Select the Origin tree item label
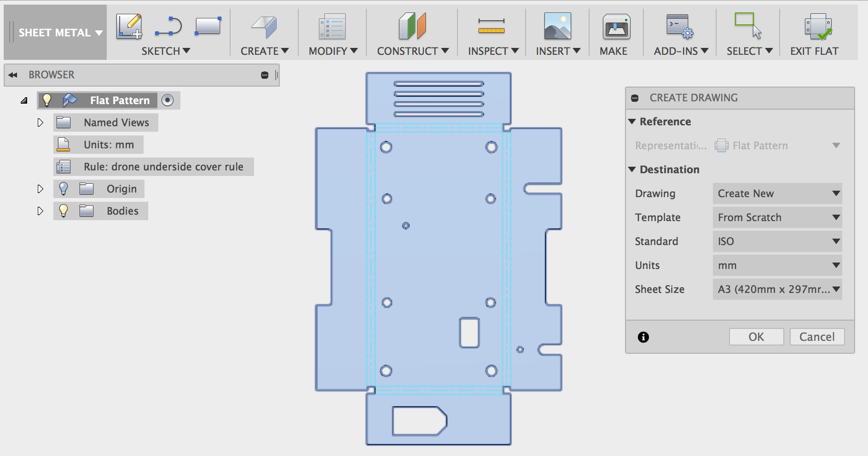The width and height of the screenshot is (868, 456). 122,189
